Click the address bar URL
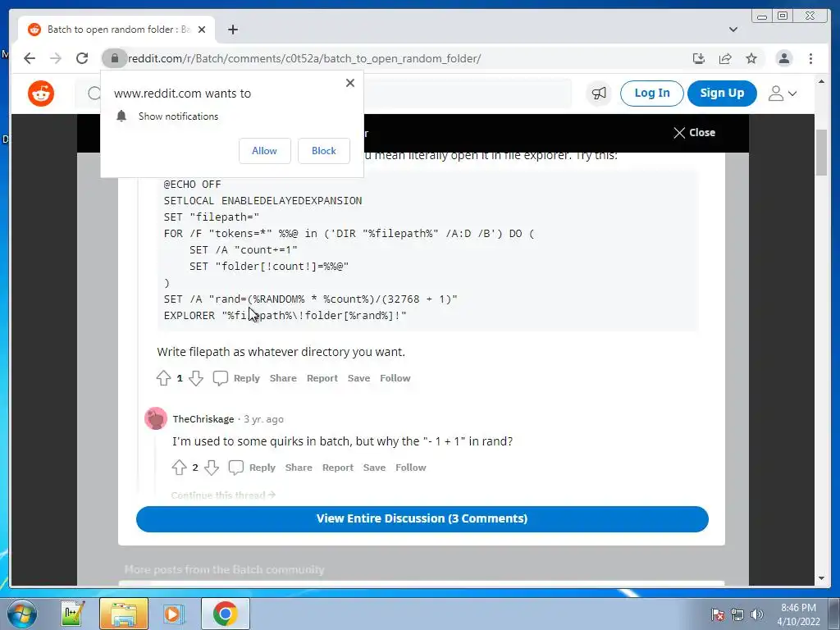The height and width of the screenshot is (630, 840). (304, 58)
